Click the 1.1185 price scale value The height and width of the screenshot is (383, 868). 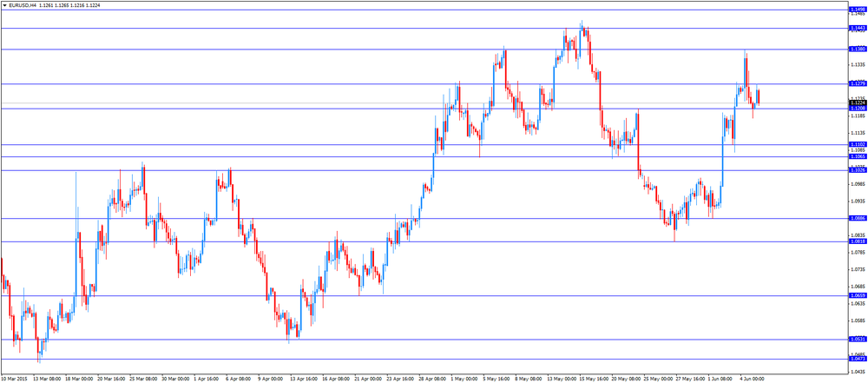[857, 116]
